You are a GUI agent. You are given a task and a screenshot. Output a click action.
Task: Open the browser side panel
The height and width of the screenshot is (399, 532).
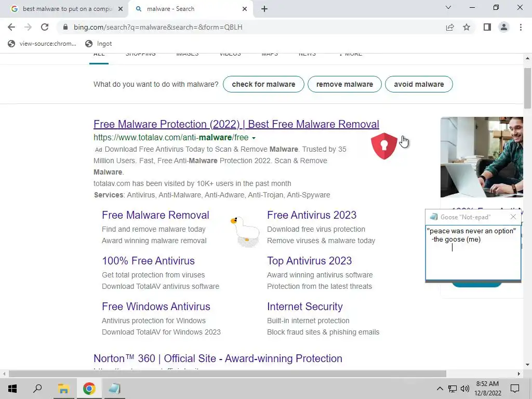click(487, 27)
